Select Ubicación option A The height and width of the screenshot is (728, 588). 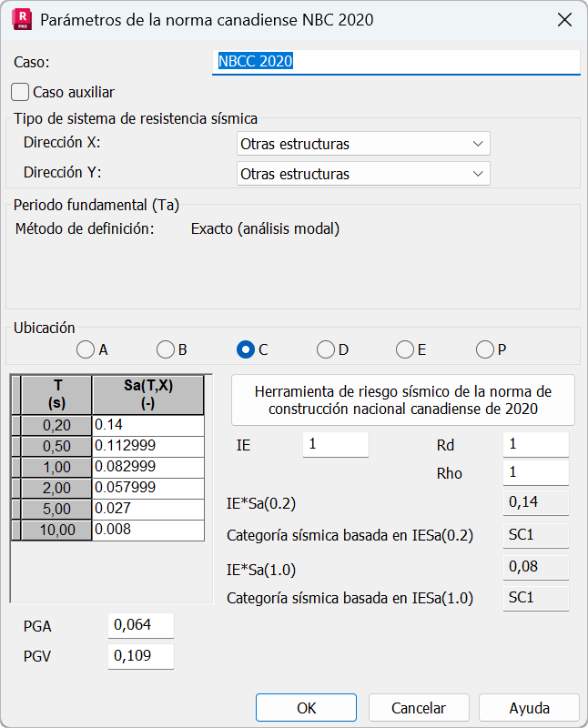tap(86, 349)
